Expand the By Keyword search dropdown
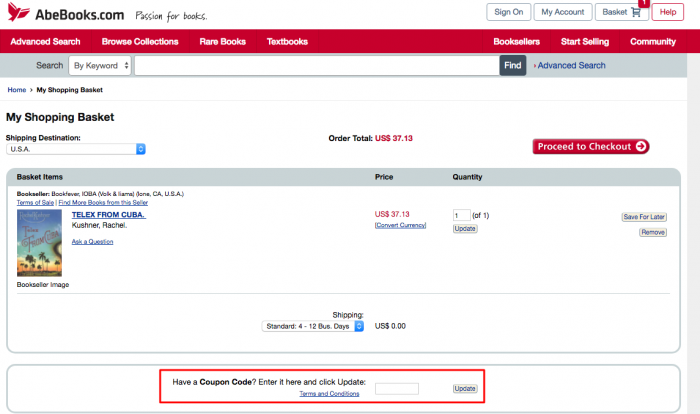Screen dimensions: 700x414 pos(100,66)
